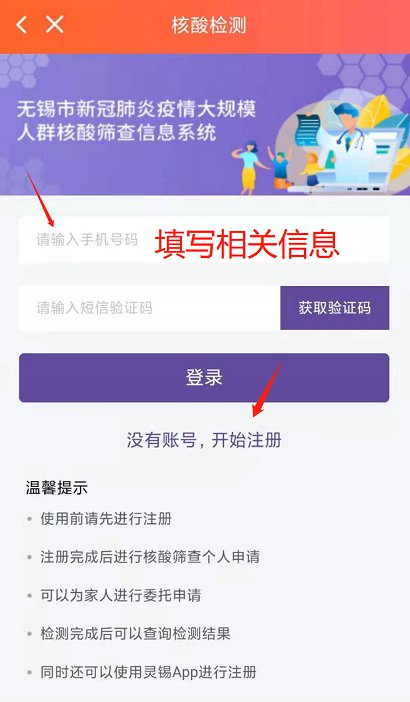Tap the red 填写相关信息 annotation text
Screen dimensions: 410x702
click(x=247, y=243)
